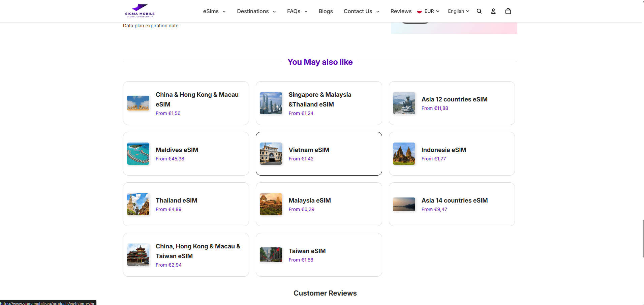Expand the Destinations dropdown menu
The width and height of the screenshot is (644, 305).
tap(256, 11)
